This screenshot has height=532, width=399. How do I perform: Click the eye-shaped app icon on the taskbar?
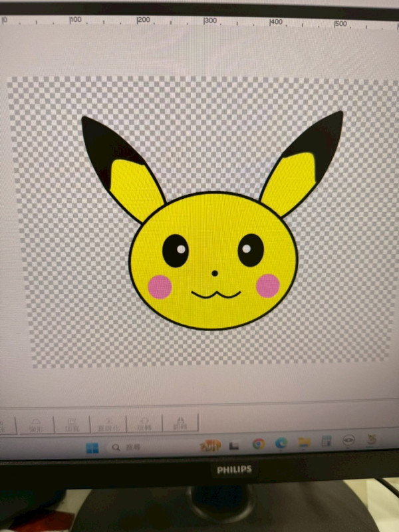[x=348, y=440]
